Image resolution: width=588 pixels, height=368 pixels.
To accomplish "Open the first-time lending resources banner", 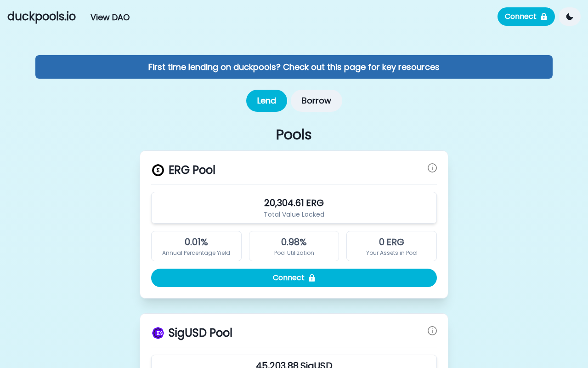I will [294, 67].
